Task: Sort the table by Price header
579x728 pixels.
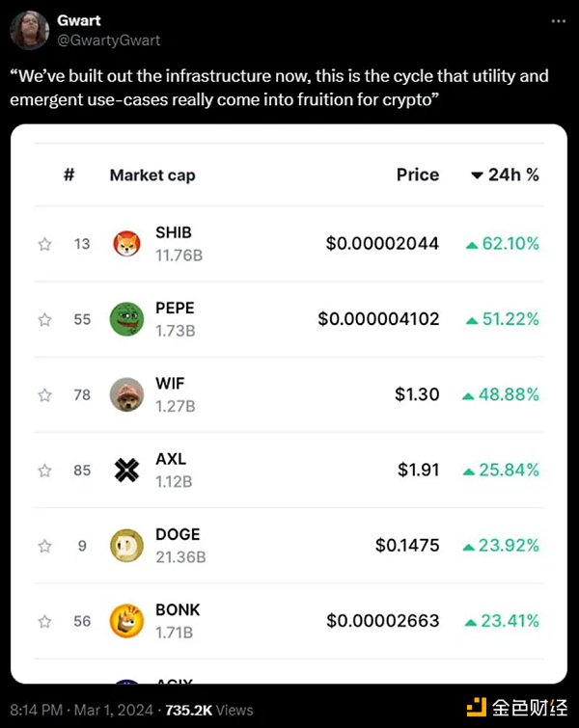Action: coord(417,175)
